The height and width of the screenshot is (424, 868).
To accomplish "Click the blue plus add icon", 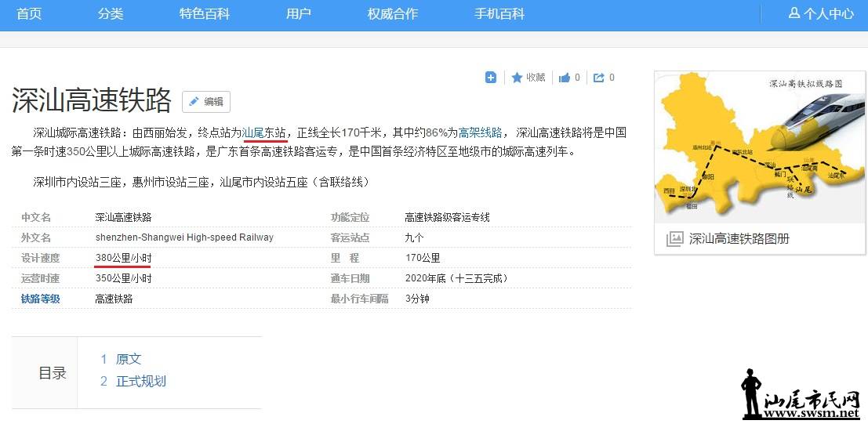I will [x=491, y=78].
